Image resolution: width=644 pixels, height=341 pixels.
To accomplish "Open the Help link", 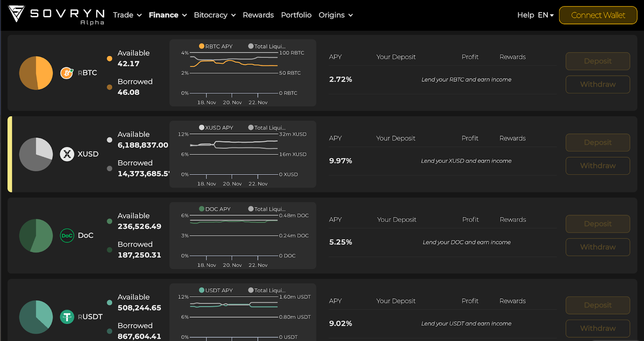I will pyautogui.click(x=526, y=15).
